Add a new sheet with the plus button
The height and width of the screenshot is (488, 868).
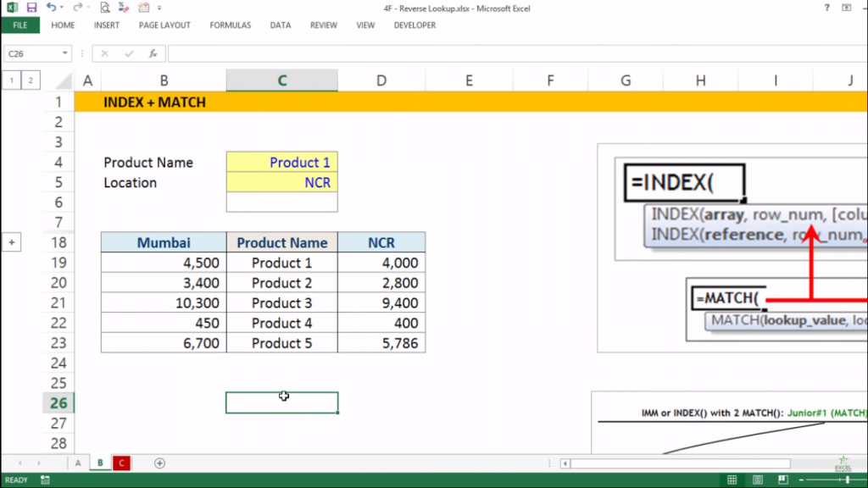click(159, 463)
